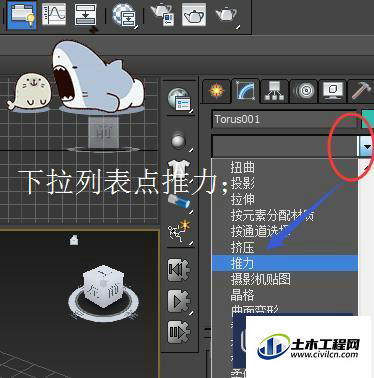
Task: Click the running figure animation icon
Action: click(180, 231)
